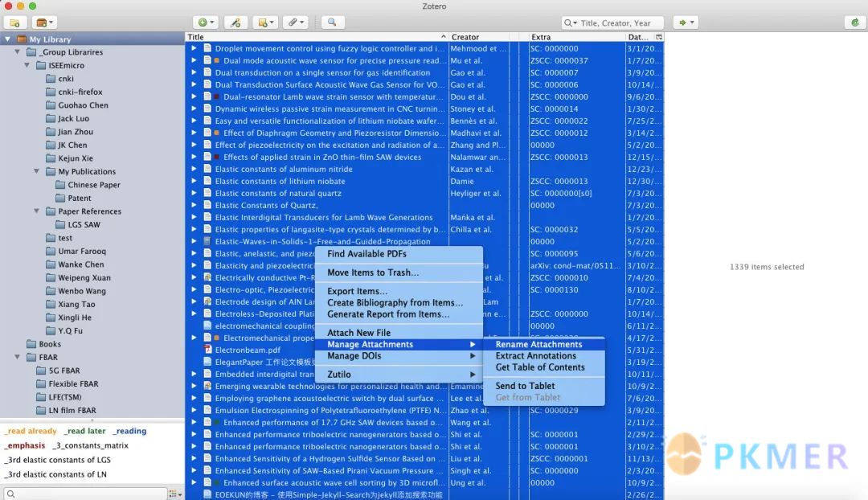This screenshot has width=868, height=500.
Task: Open the Manage DOIs submenu
Action: point(399,356)
